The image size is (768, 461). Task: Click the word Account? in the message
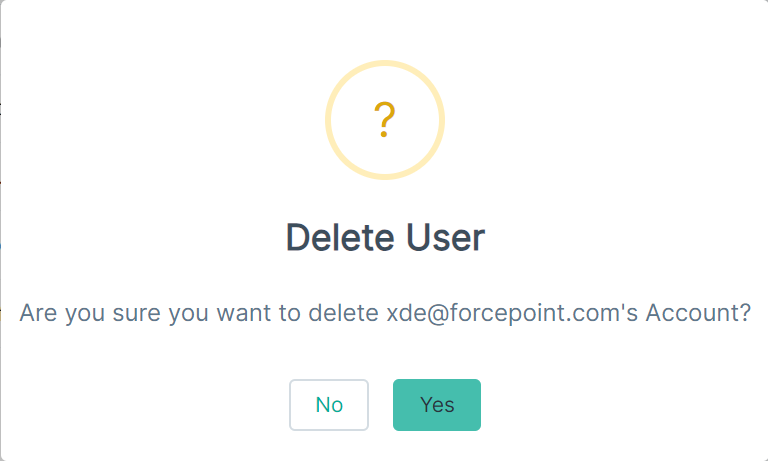click(698, 313)
